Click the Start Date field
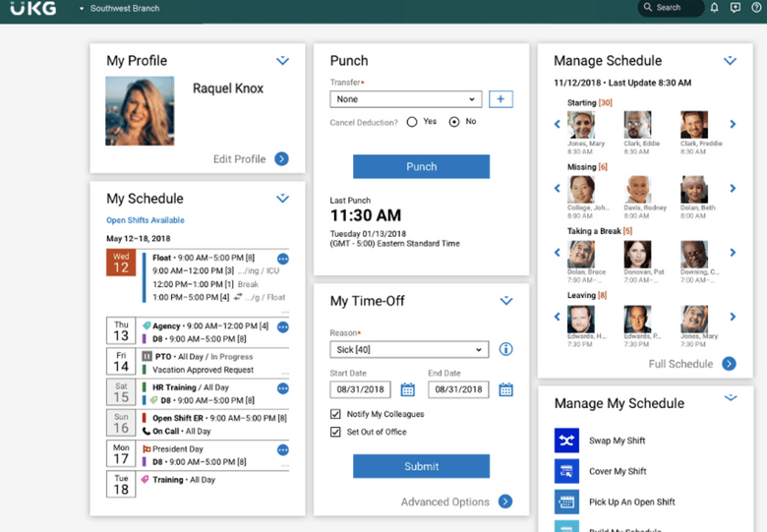The image size is (767, 532). click(x=360, y=389)
